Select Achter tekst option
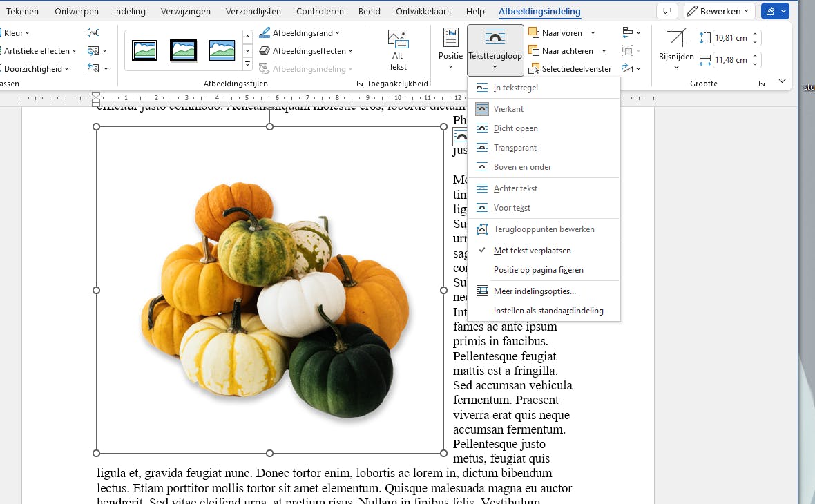The height and width of the screenshot is (504, 815). click(544, 188)
